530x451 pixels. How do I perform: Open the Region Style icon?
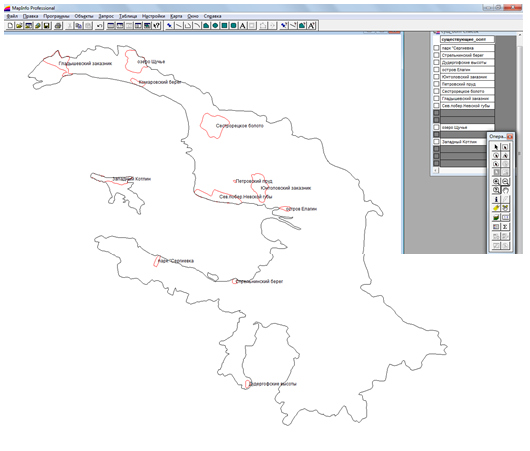coord(302,25)
